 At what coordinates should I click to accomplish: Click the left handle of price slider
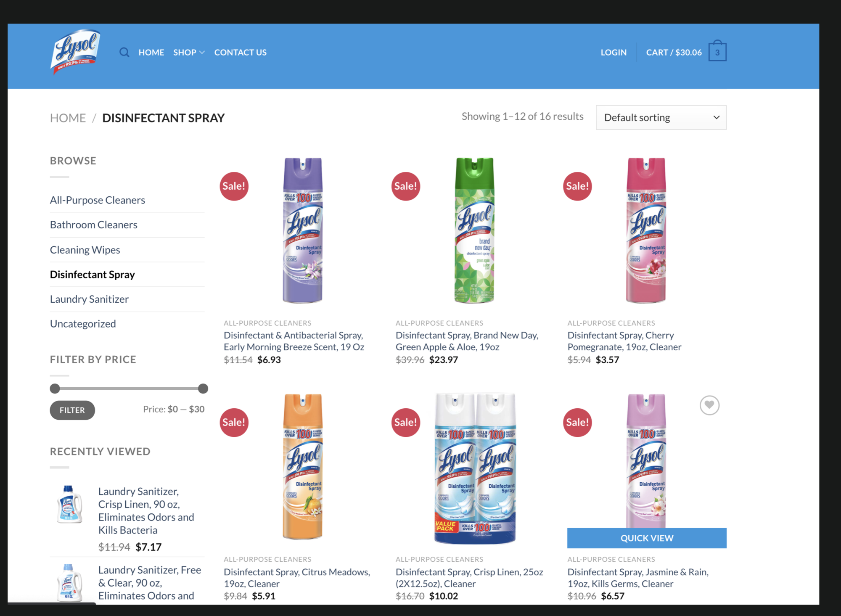tap(55, 389)
